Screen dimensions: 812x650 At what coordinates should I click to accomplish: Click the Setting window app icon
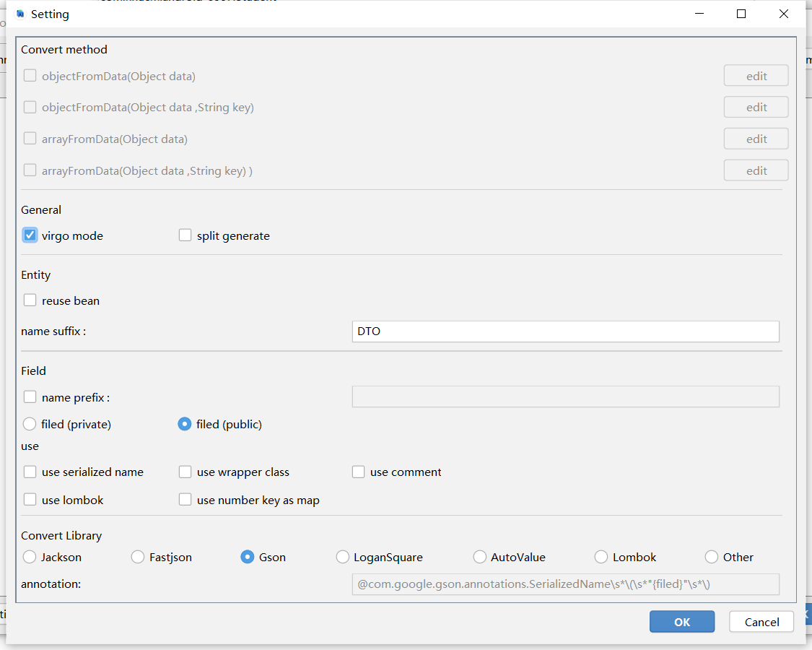[20, 14]
